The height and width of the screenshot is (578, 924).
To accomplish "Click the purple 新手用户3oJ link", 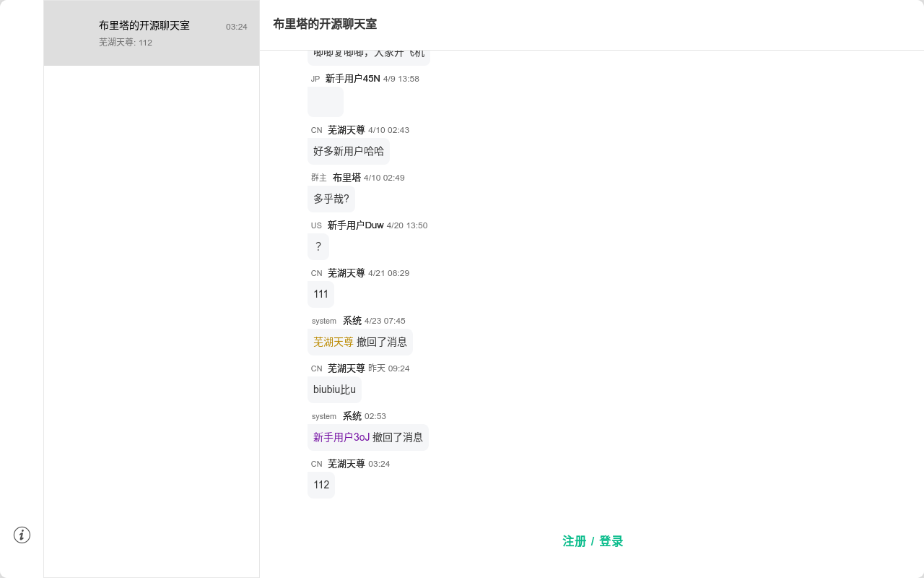I will [x=341, y=437].
